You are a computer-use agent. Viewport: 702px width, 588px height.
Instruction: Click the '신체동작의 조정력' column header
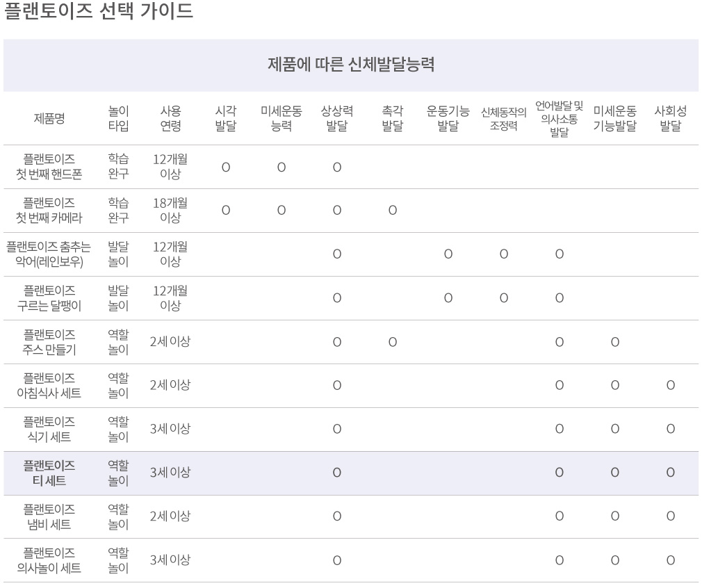pyautogui.click(x=504, y=118)
